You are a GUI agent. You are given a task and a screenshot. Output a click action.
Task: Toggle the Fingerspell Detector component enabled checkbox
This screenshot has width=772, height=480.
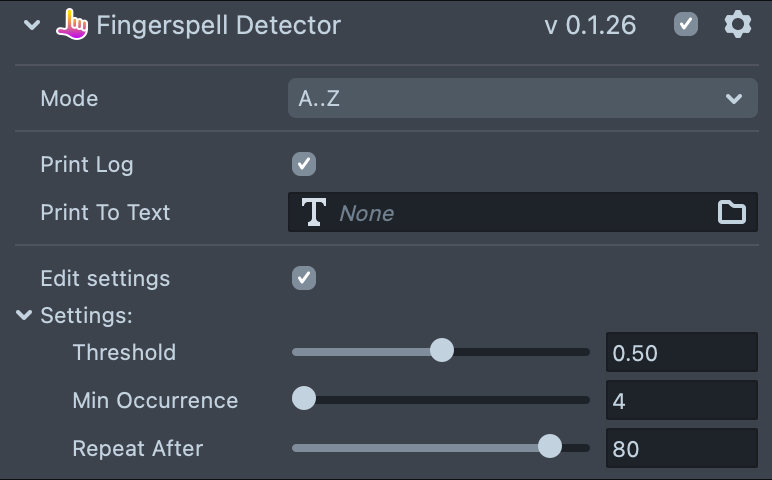click(686, 25)
